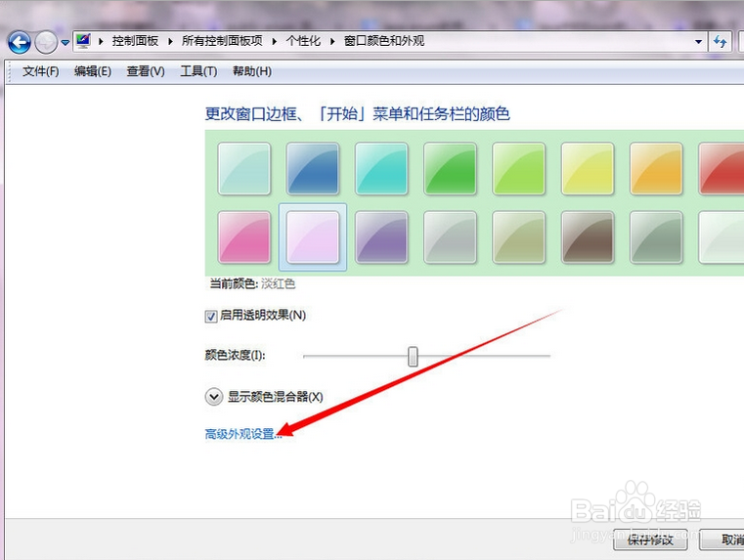Select the pale sky-tint color swatch

[244, 168]
